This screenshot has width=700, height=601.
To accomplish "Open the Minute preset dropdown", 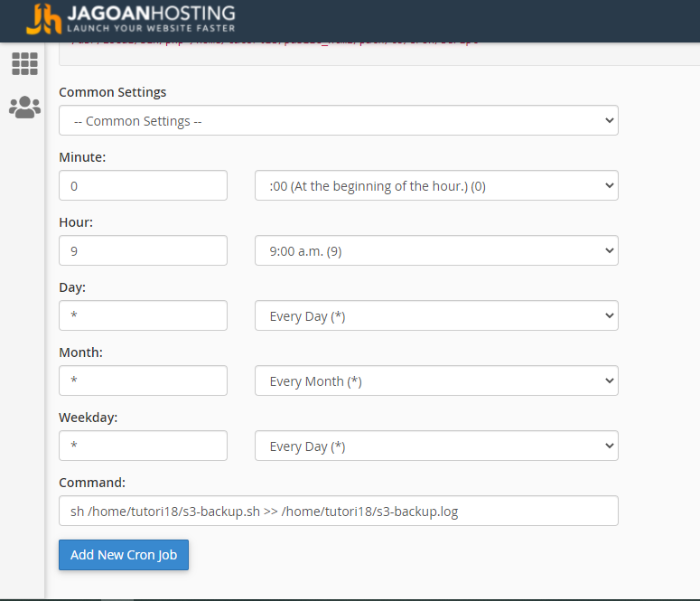I will pyautogui.click(x=436, y=185).
